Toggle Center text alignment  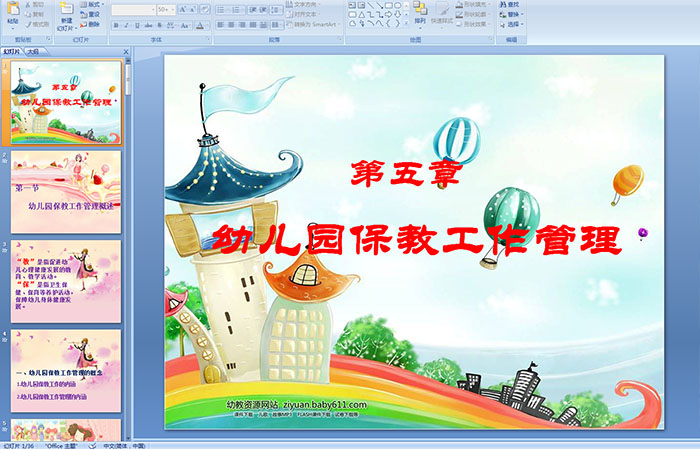[x=231, y=25]
